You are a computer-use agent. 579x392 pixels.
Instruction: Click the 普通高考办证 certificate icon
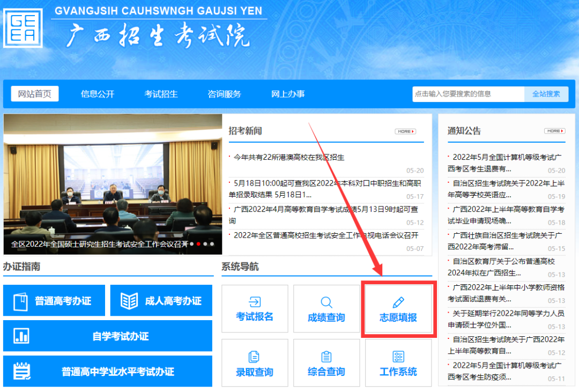point(54,300)
